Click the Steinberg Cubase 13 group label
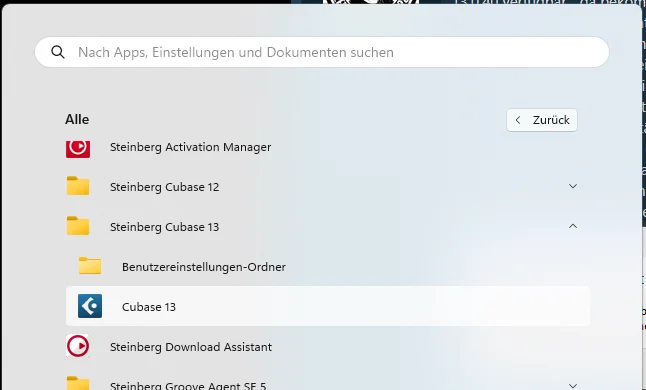646x390 pixels. pyautogui.click(x=164, y=227)
